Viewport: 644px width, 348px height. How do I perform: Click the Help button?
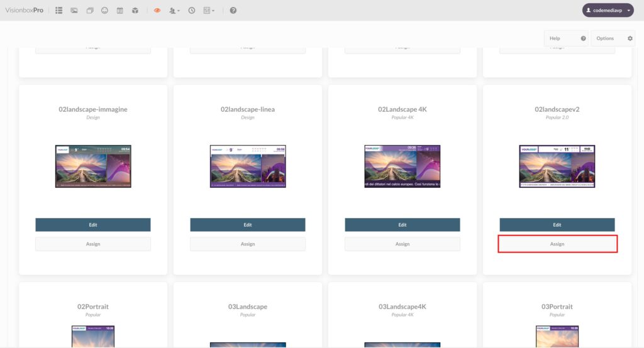point(567,38)
